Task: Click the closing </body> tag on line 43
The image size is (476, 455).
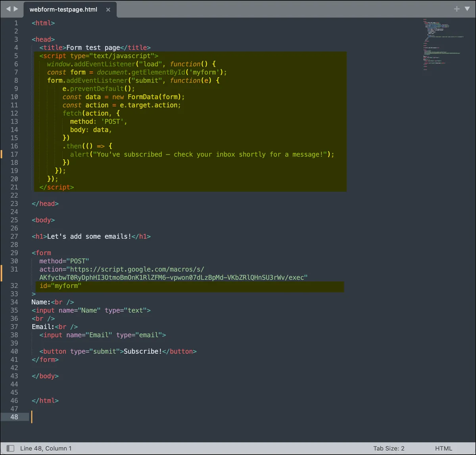Action: pos(45,376)
